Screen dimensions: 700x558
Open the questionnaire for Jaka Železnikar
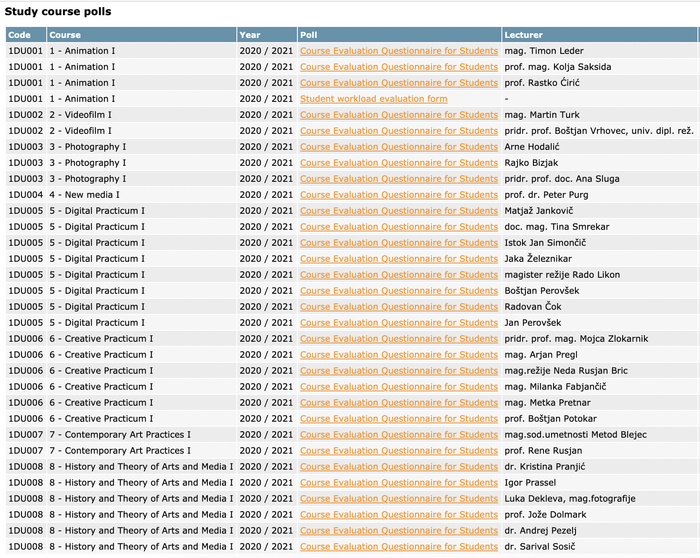(399, 259)
